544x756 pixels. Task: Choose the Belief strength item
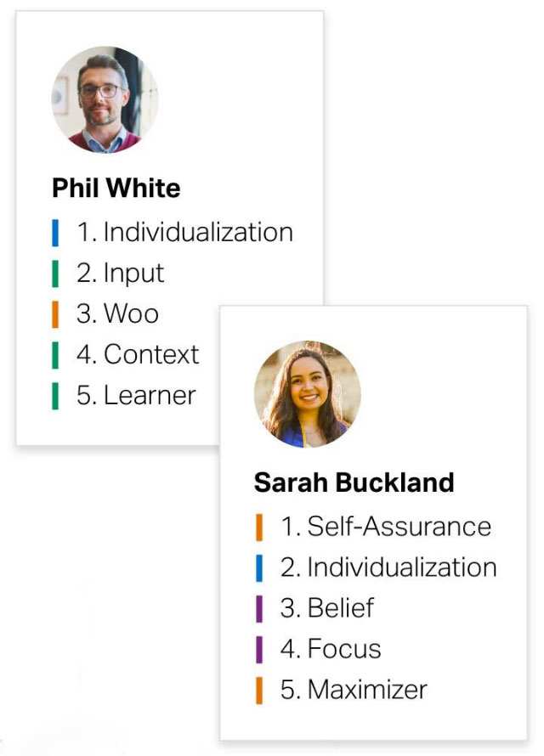click(326, 608)
